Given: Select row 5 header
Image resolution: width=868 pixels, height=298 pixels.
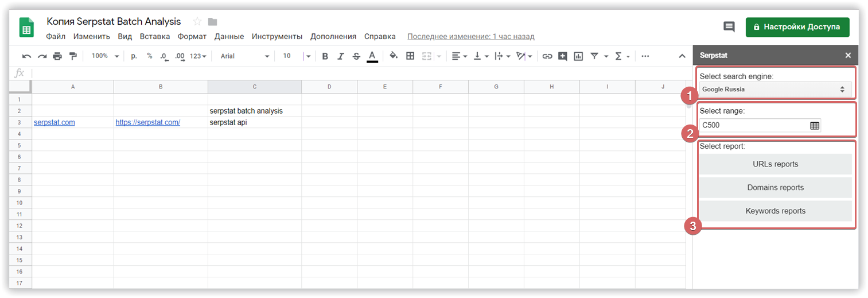Looking at the screenshot, I should [20, 145].
